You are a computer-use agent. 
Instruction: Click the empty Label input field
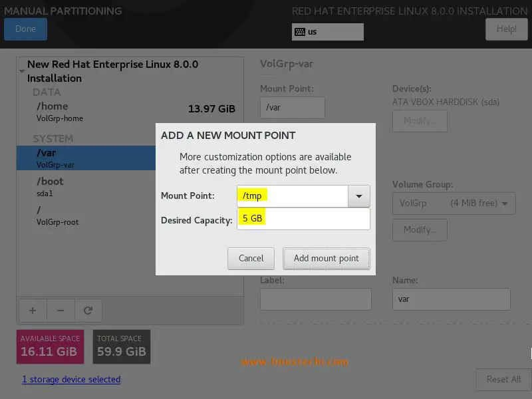[315, 299]
